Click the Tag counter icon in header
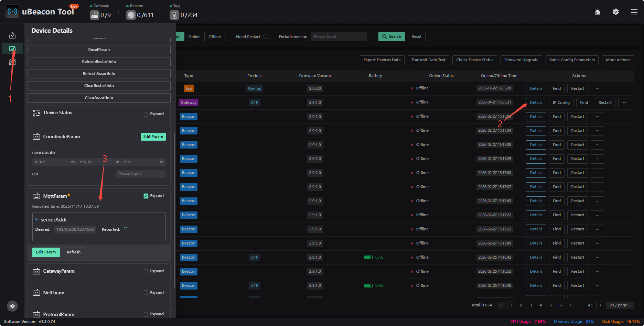The image size is (644, 326). [174, 15]
